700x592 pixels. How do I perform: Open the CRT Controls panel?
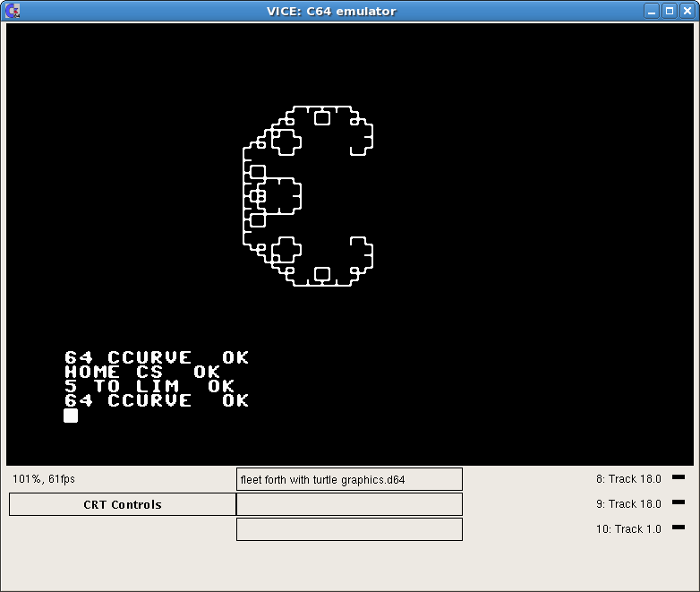(123, 504)
